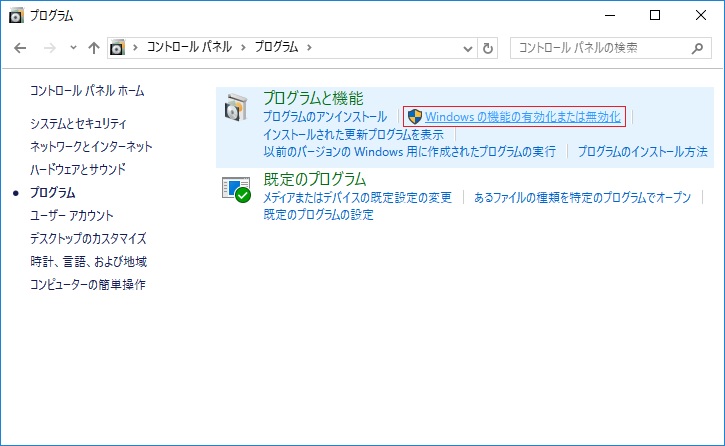The image size is (725, 446).
Task: Click あるファイルの種類を特定のプログラムでオープン
Action: click(x=582, y=198)
